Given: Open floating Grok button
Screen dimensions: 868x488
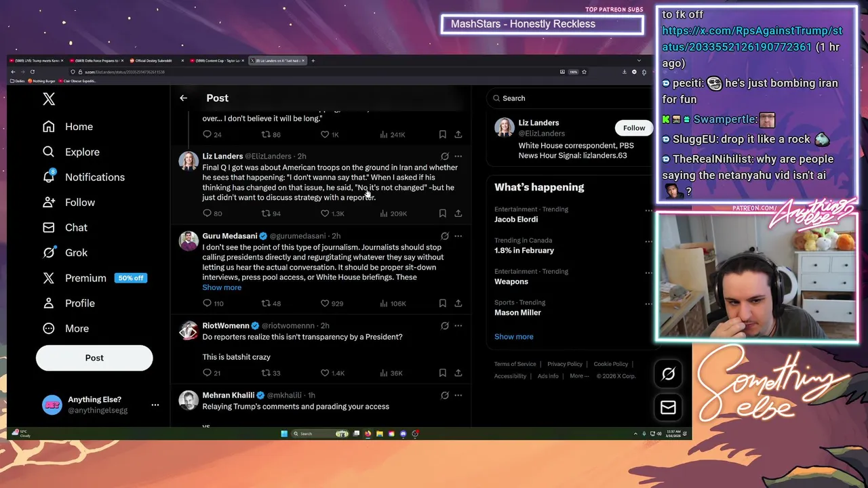Looking at the screenshot, I should (668, 374).
